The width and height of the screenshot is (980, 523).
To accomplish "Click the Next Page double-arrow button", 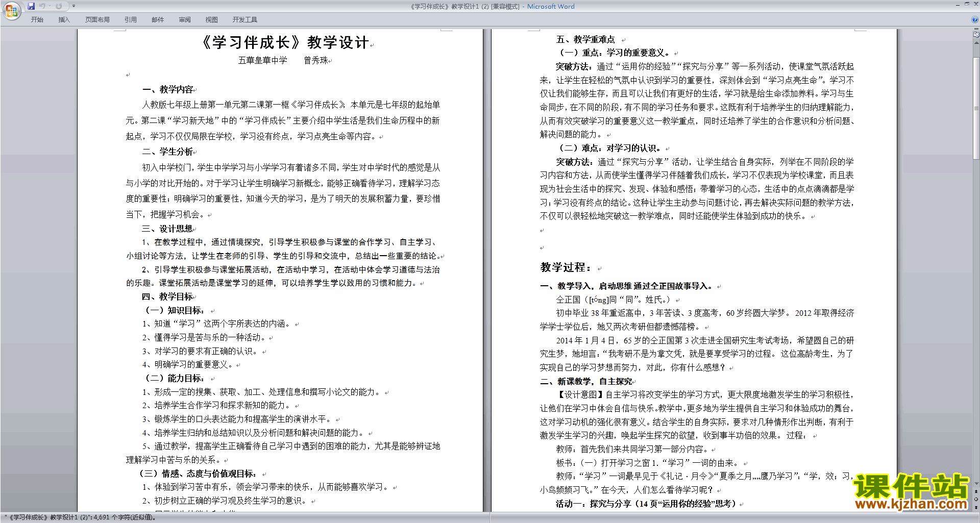I will (976, 507).
